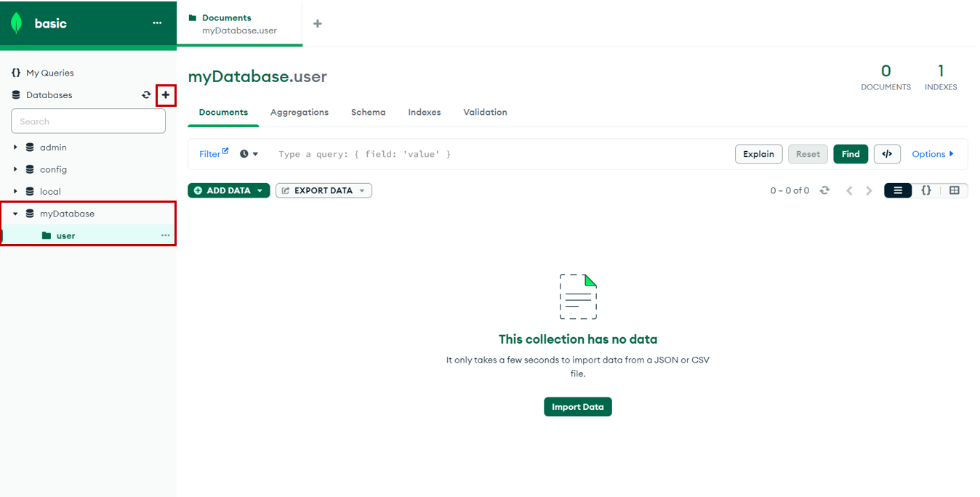This screenshot has width=980, height=497.
Task: Click the Reset button
Action: click(x=808, y=154)
